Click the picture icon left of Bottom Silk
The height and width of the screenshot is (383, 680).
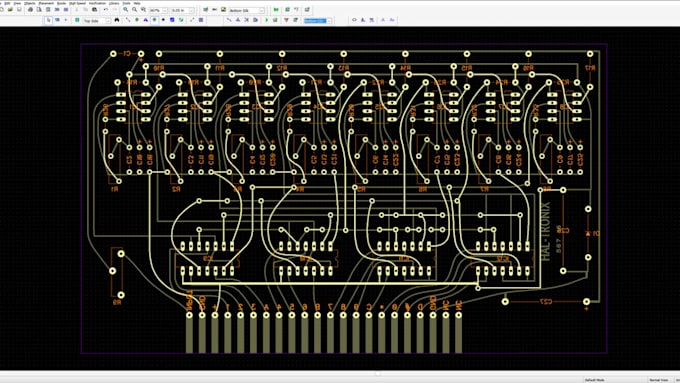point(223,10)
